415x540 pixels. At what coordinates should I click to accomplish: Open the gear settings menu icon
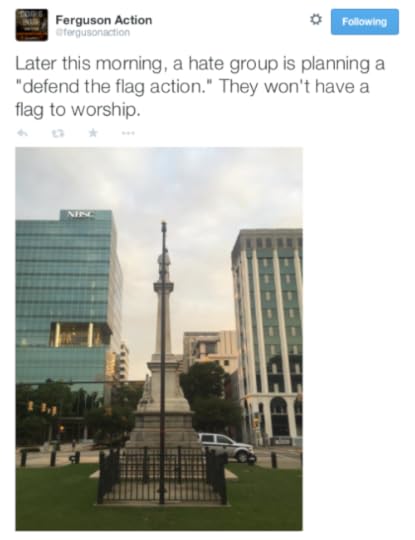click(x=316, y=20)
